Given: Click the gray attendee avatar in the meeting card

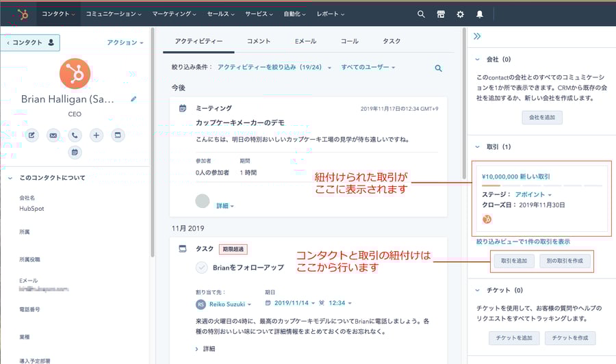Looking at the screenshot, I should click(203, 201).
